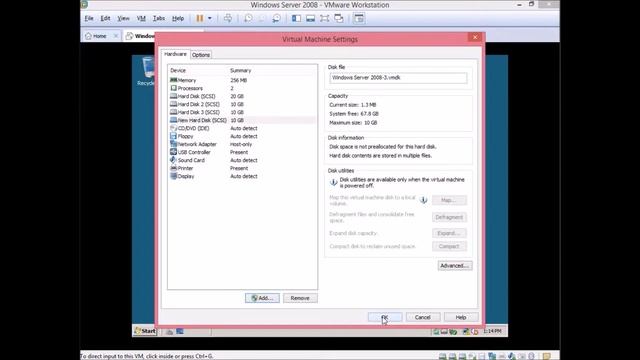The image size is (640, 360).
Task: Click the System free: 67.8 GB text
Action: tap(354, 114)
